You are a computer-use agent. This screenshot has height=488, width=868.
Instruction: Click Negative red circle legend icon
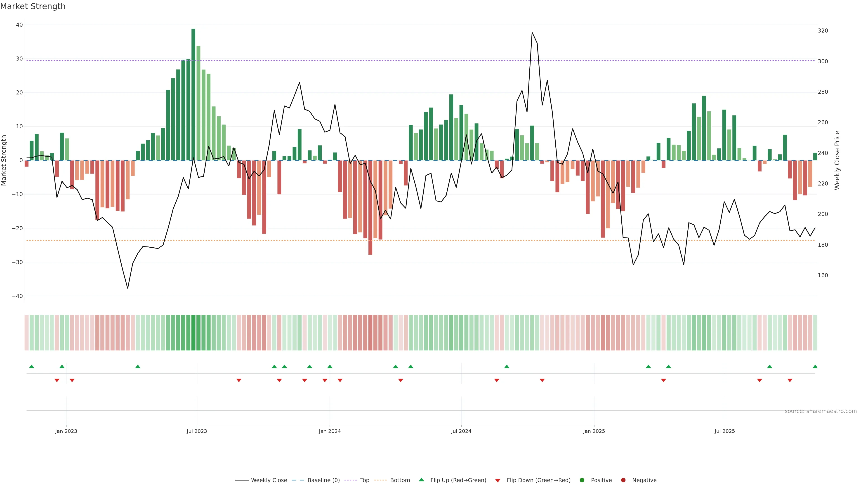tap(623, 480)
